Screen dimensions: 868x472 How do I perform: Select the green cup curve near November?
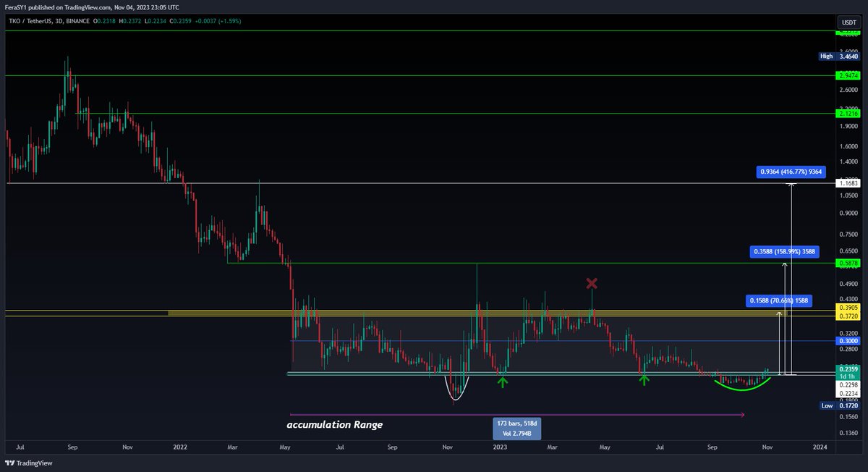point(741,384)
